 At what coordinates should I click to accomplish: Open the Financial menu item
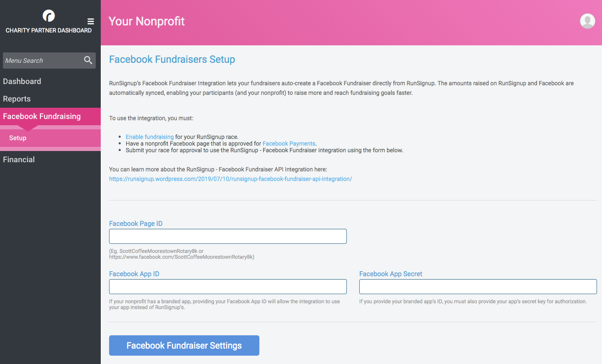[x=19, y=160]
